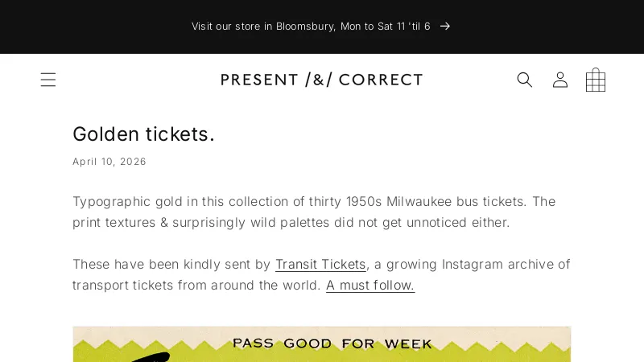Go to the Present & Correct logo homepage

coord(321,80)
